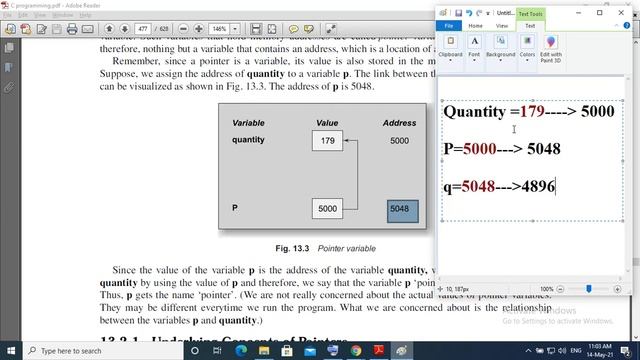Click the text 'q=5048--->4896' in Paint
The height and width of the screenshot is (360, 640).
(499, 186)
